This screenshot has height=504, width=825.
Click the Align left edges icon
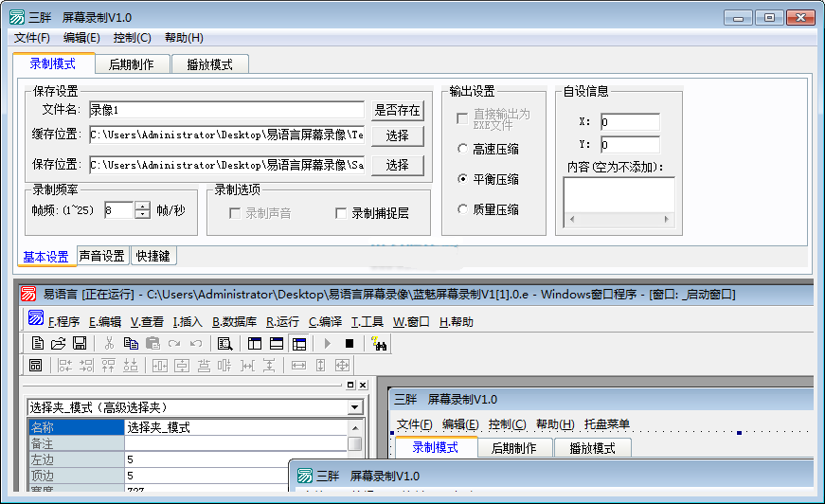[x=64, y=365]
